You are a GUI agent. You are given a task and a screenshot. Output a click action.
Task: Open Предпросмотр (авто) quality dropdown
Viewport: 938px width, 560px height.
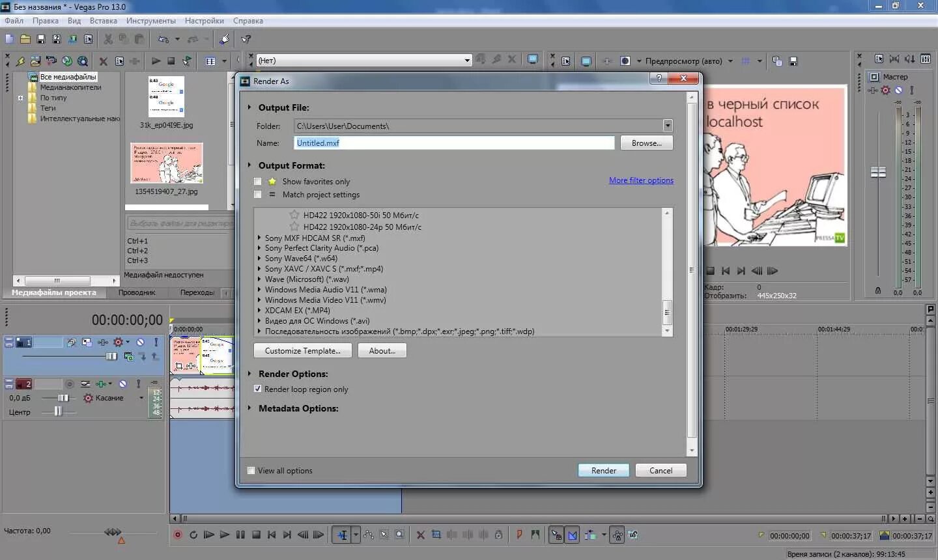tap(730, 61)
